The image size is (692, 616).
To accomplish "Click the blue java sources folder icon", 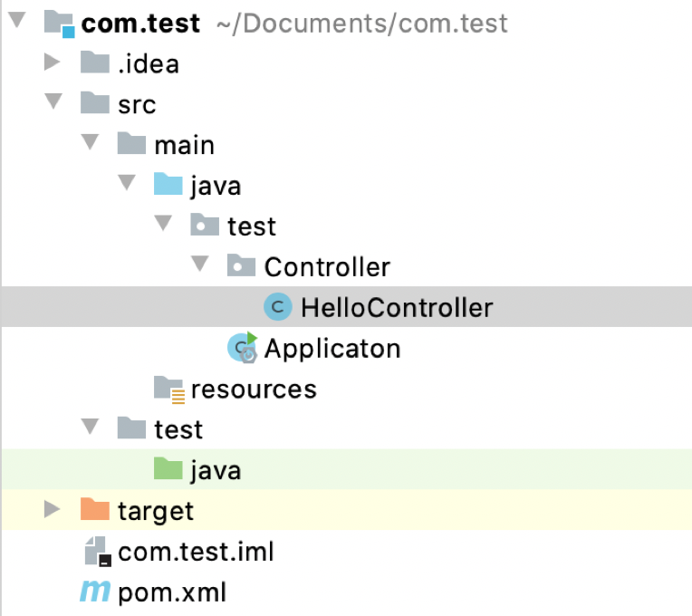I will [168, 186].
